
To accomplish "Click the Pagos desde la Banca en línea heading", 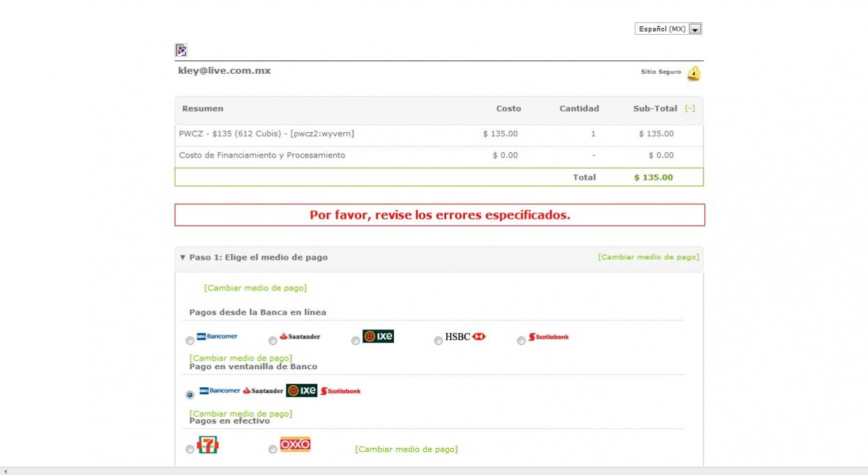I will pyautogui.click(x=258, y=313).
